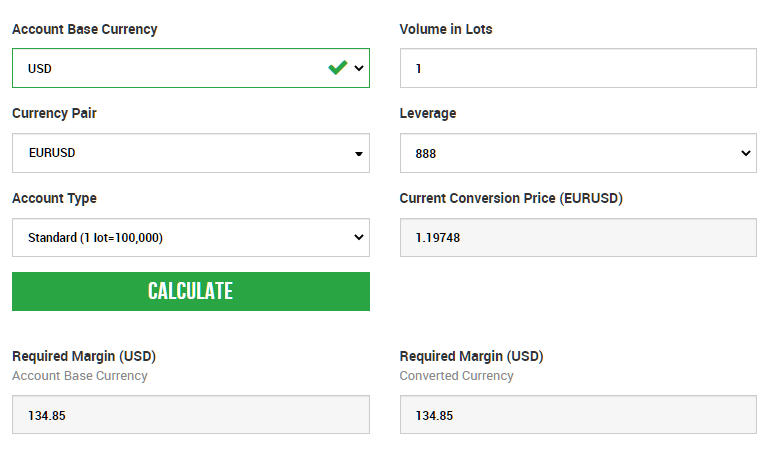The width and height of the screenshot is (782, 451).
Task: Click the Currency Pair caret arrow
Action: coord(359,154)
